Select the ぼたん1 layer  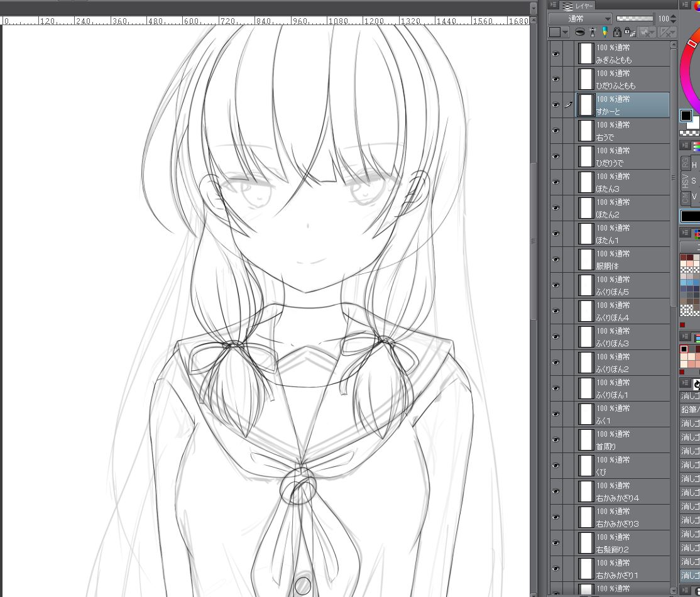click(x=623, y=234)
